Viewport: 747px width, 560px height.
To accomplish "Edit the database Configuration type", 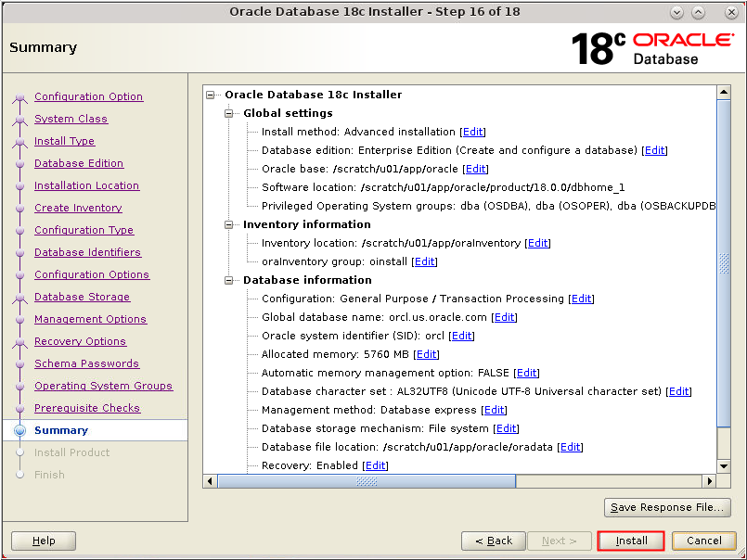I will pos(581,299).
